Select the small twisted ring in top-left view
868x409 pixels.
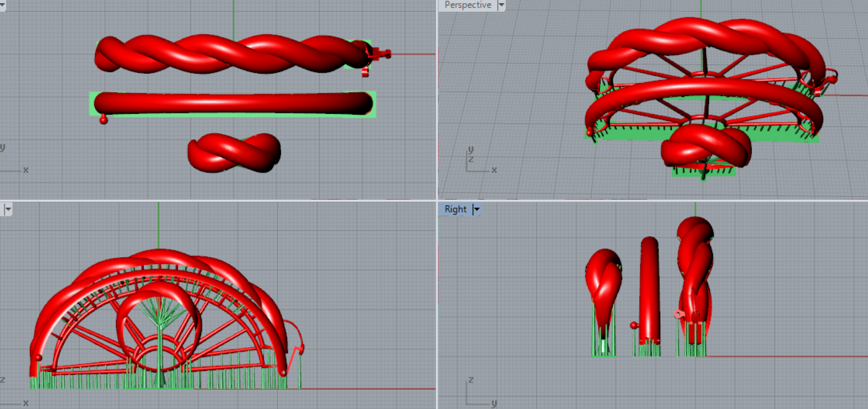click(235, 152)
